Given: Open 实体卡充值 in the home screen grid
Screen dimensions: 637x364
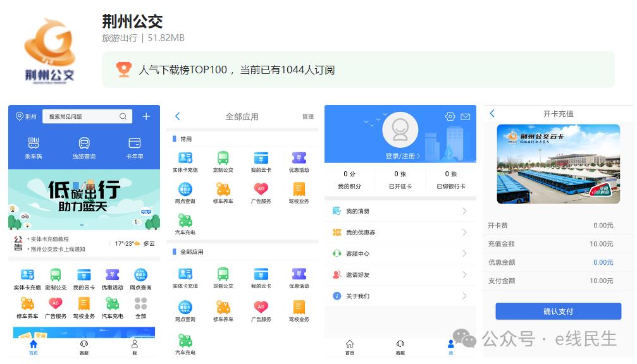Looking at the screenshot, I should (27, 279).
